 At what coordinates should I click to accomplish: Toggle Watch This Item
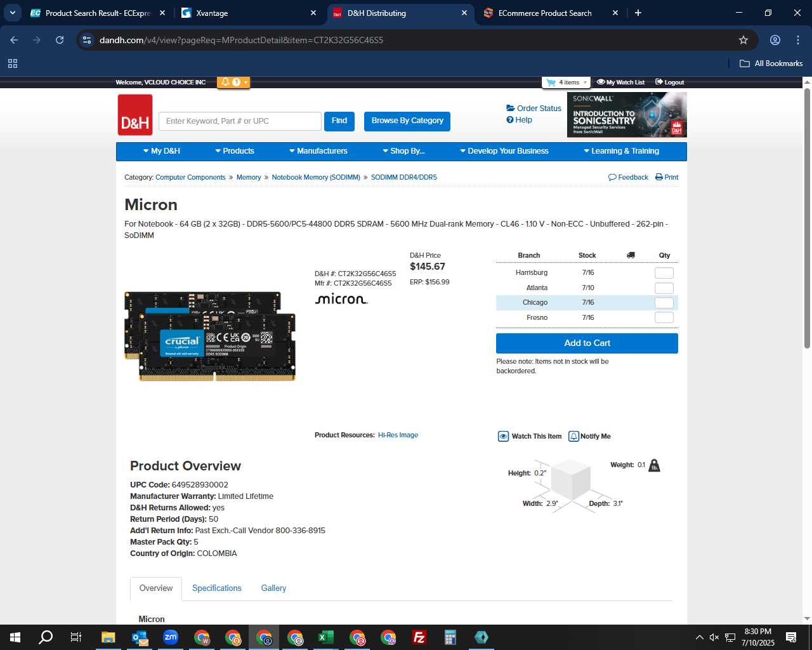coord(530,437)
